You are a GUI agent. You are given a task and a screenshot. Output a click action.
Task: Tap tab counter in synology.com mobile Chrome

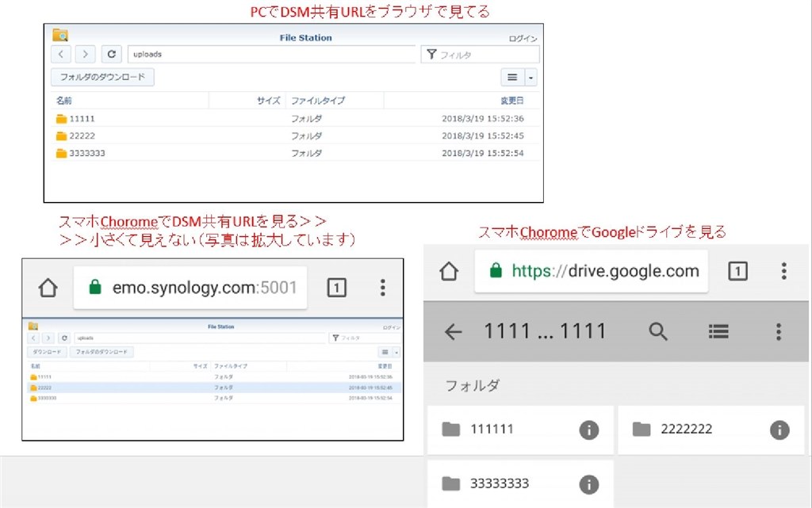coord(336,288)
